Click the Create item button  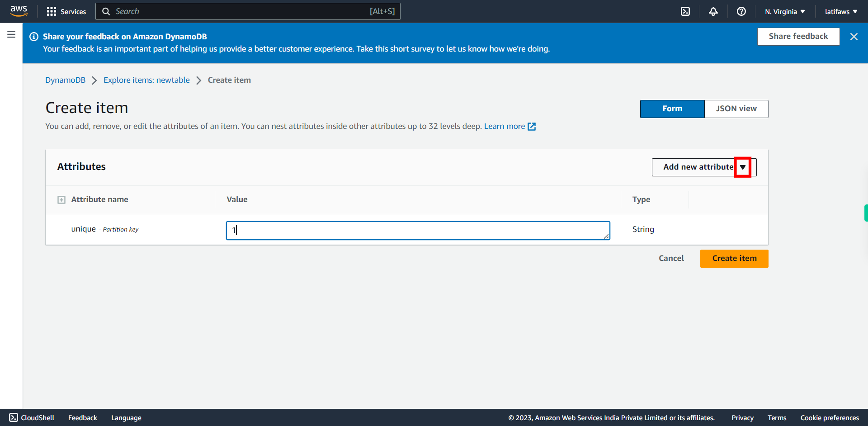(734, 259)
